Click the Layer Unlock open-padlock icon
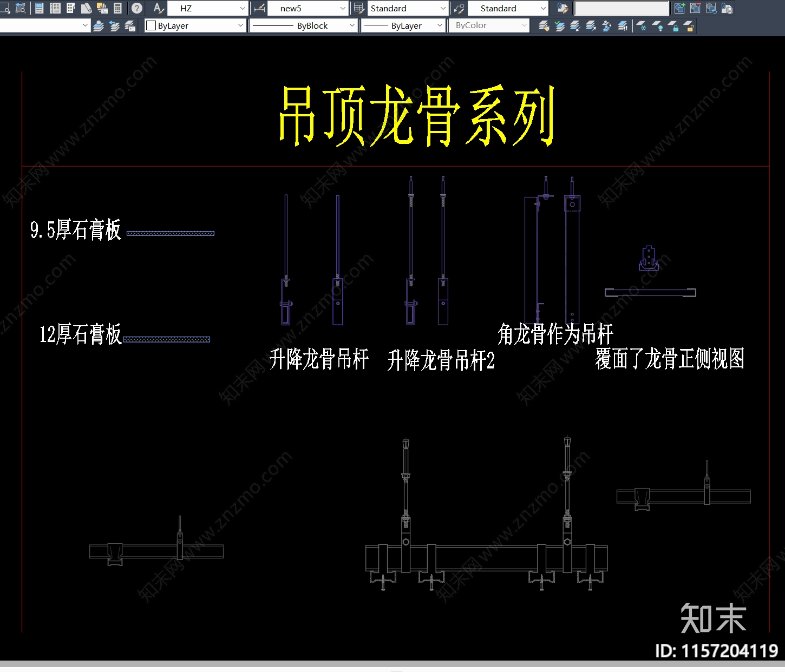The image size is (785, 672). (689, 25)
